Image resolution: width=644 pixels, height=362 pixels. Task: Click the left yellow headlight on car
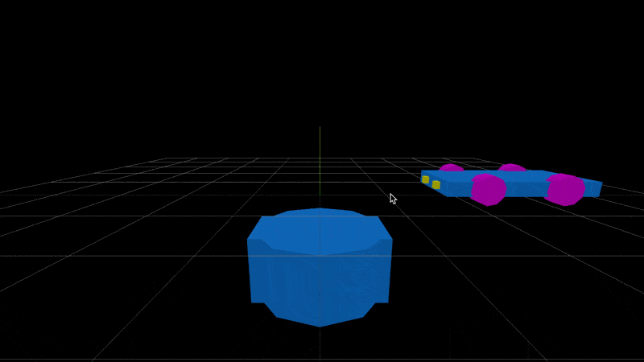[425, 179]
